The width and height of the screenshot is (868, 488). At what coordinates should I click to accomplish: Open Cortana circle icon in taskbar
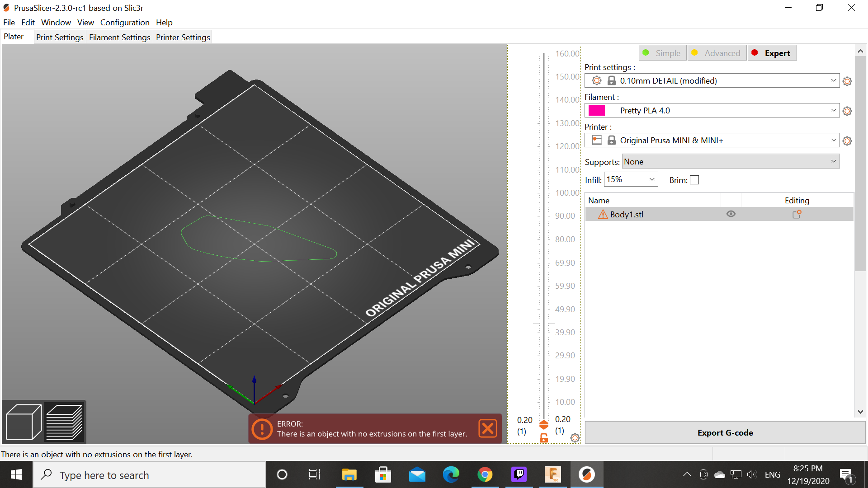(282, 474)
